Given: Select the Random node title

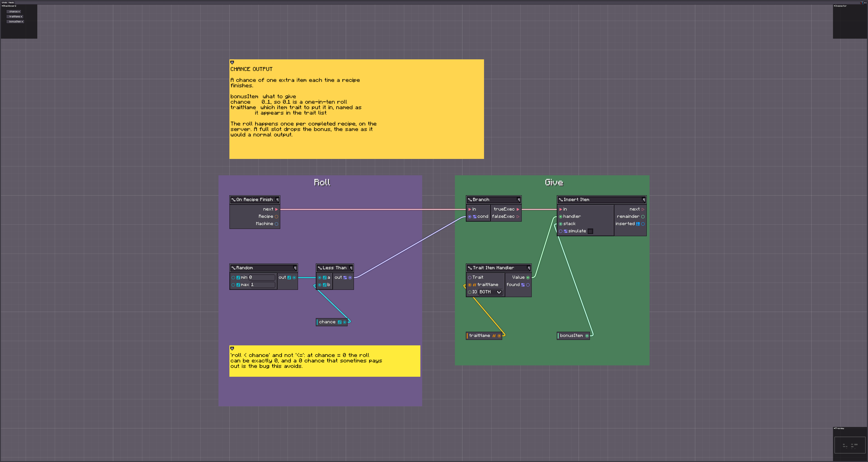Looking at the screenshot, I should pos(244,268).
